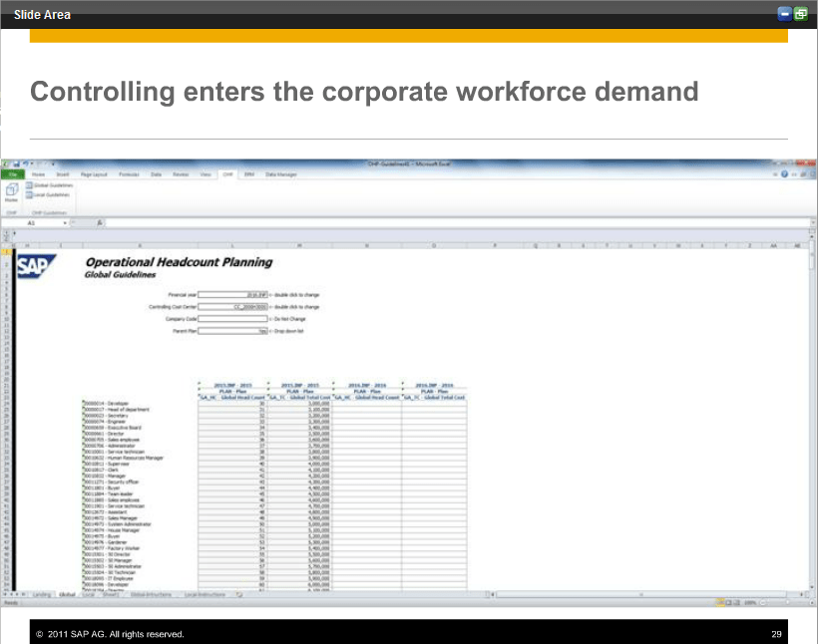Restore the Slide Area panel window
The image size is (819, 644).
(x=801, y=14)
